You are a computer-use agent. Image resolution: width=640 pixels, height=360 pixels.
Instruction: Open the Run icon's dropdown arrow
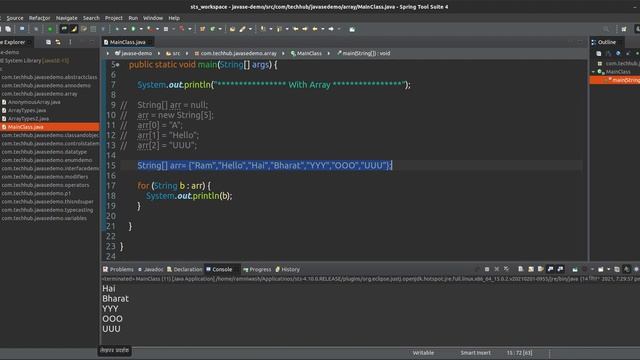click(x=141, y=29)
